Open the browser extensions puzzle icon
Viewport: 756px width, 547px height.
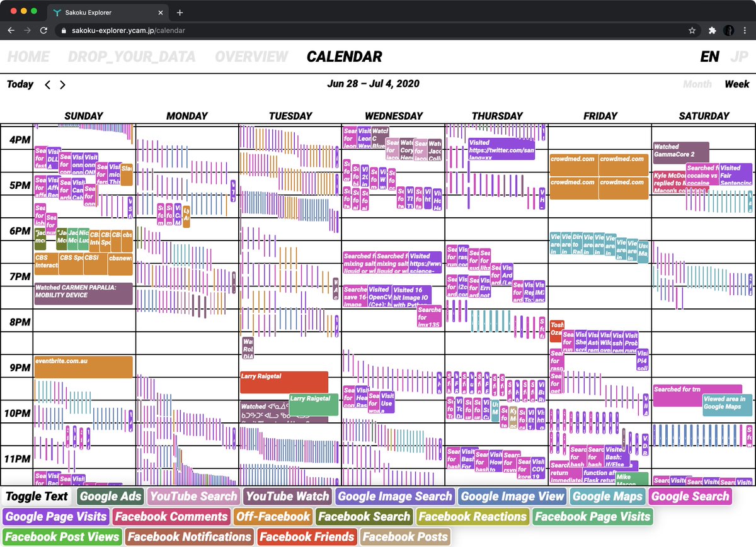(713, 30)
